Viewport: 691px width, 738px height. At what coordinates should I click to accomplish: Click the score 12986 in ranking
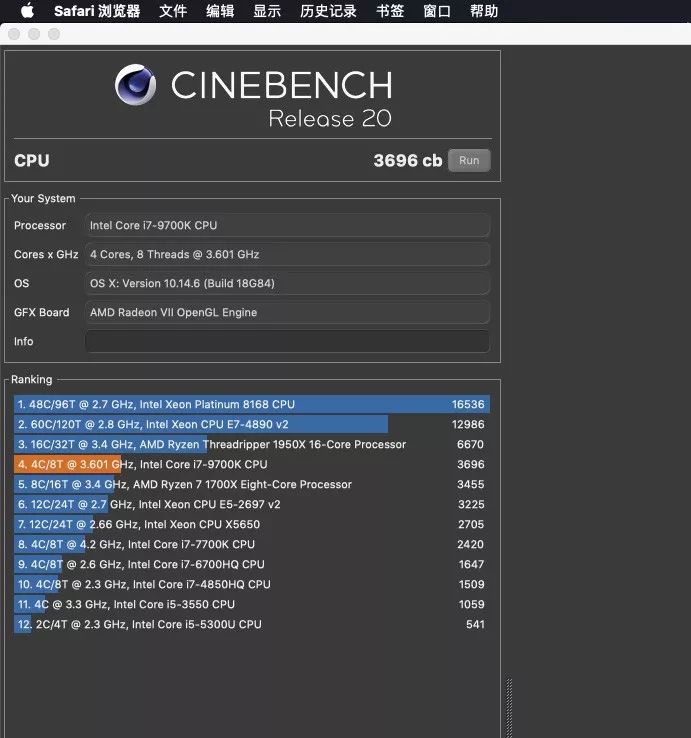point(468,425)
